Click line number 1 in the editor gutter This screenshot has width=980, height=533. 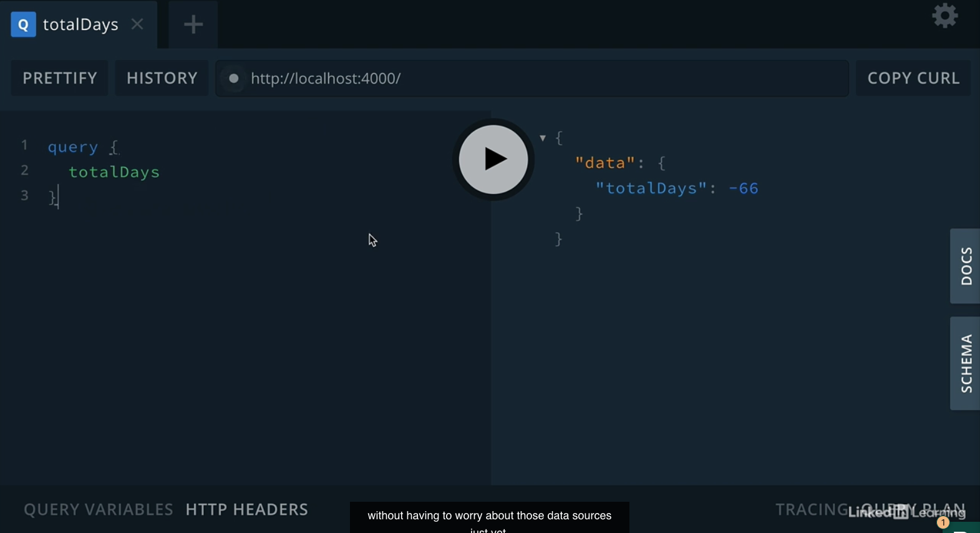[x=24, y=145]
